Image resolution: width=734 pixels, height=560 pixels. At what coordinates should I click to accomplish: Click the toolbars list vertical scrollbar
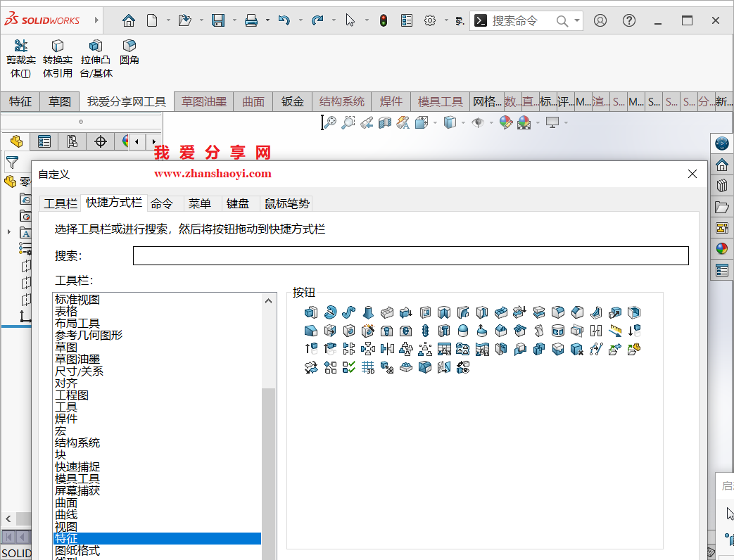tap(267, 436)
